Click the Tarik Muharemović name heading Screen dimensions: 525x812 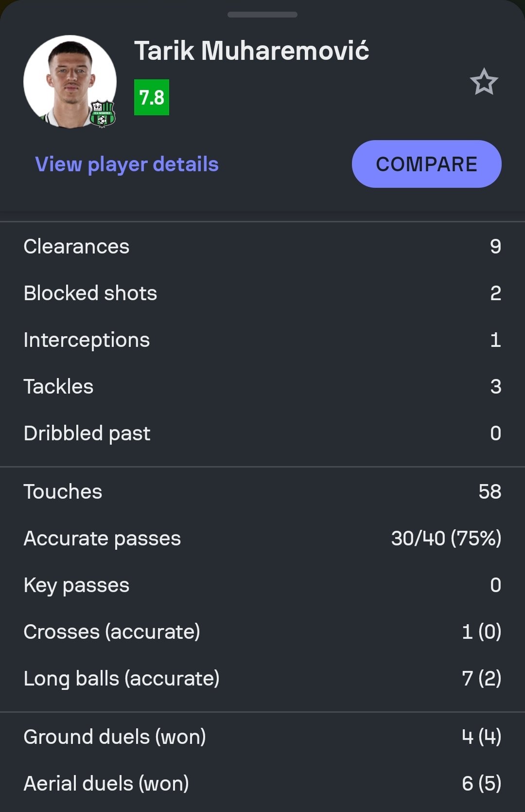point(251,51)
